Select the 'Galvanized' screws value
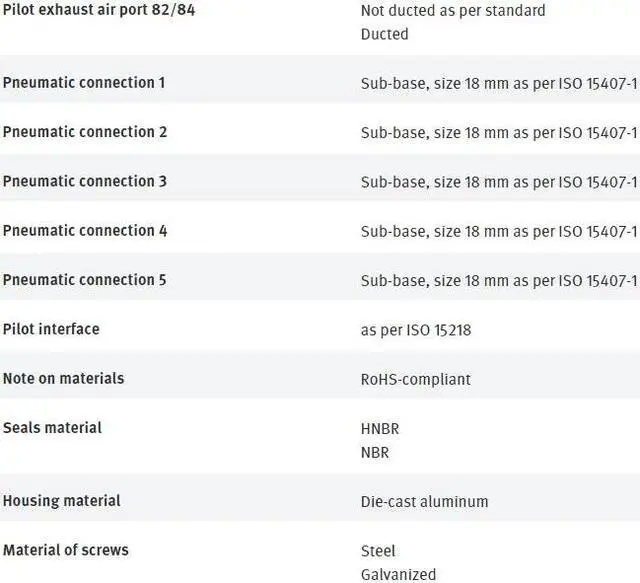 [x=398, y=575]
